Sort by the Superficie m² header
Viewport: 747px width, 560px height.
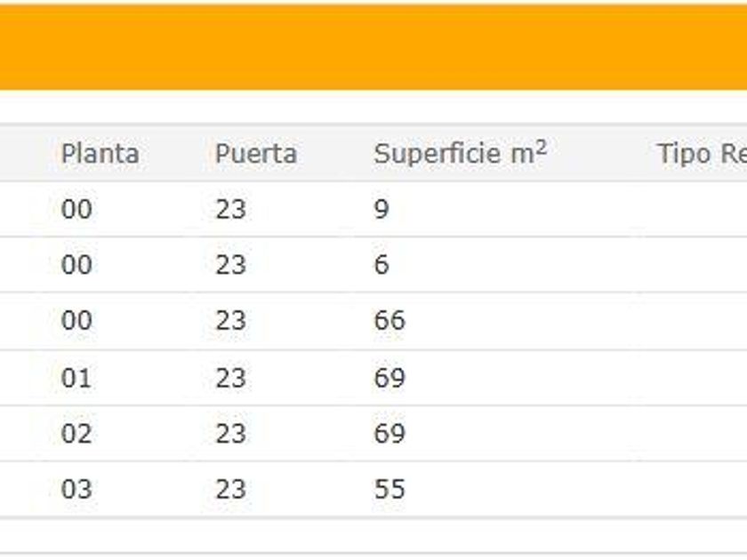coord(460,153)
